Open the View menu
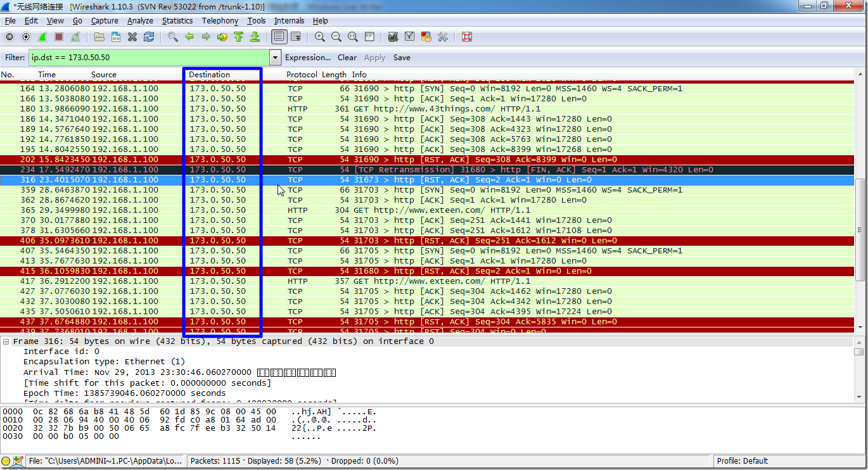Viewport: 868px width, 470px height. tap(55, 21)
